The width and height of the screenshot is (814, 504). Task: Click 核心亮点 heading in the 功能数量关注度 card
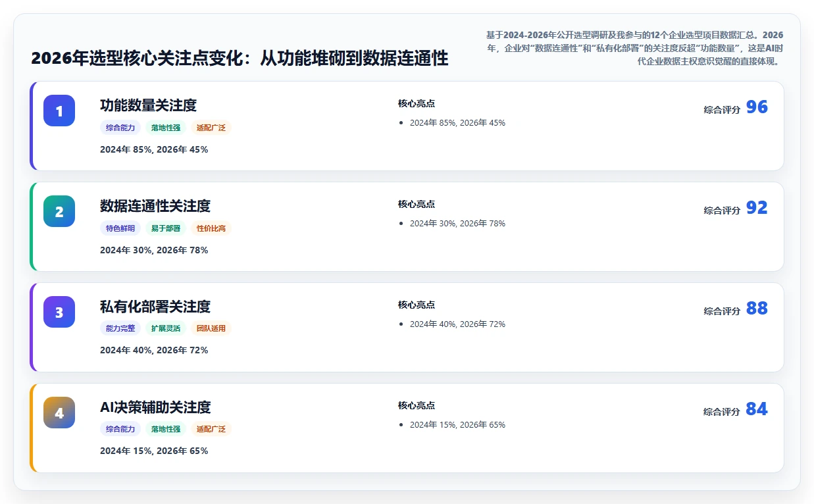pyautogui.click(x=417, y=103)
